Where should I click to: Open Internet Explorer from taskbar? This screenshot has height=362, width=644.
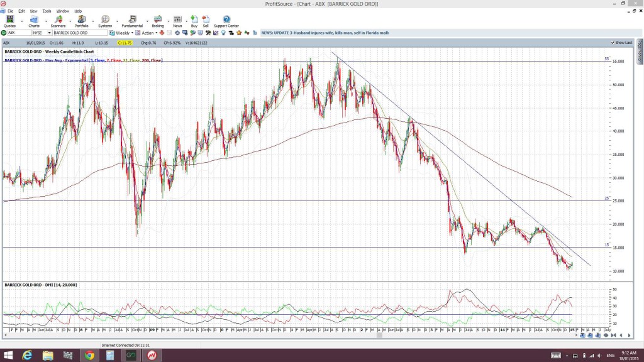27,356
